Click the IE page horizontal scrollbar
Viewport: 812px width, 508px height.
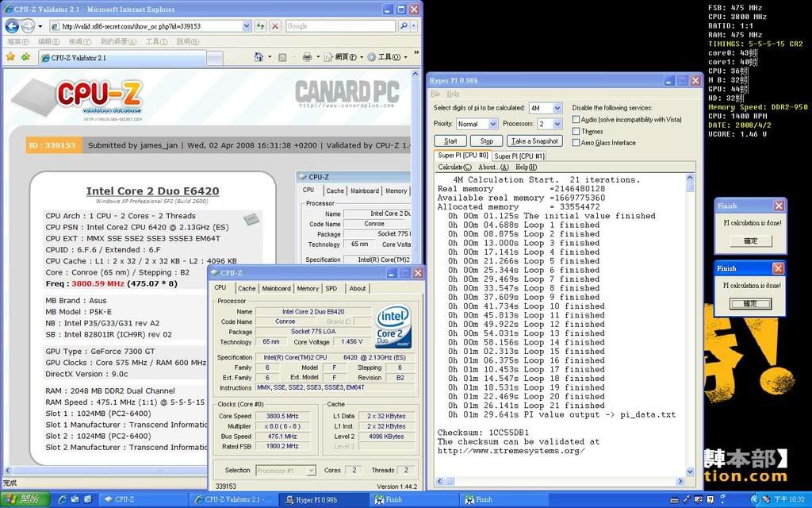[106, 471]
